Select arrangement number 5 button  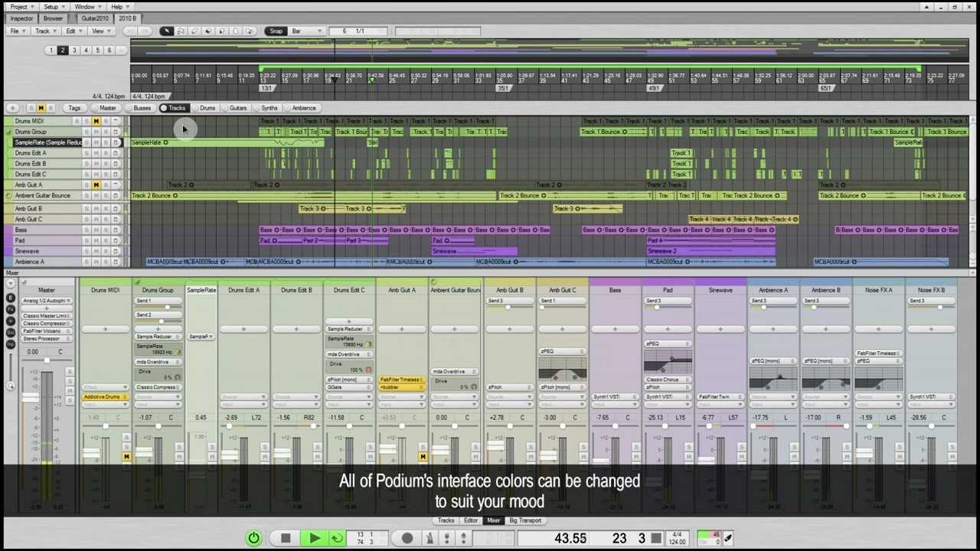97,51
